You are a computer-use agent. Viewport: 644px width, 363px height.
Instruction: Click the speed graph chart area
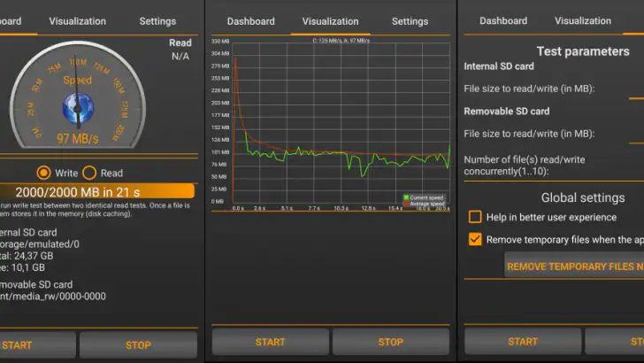341,122
